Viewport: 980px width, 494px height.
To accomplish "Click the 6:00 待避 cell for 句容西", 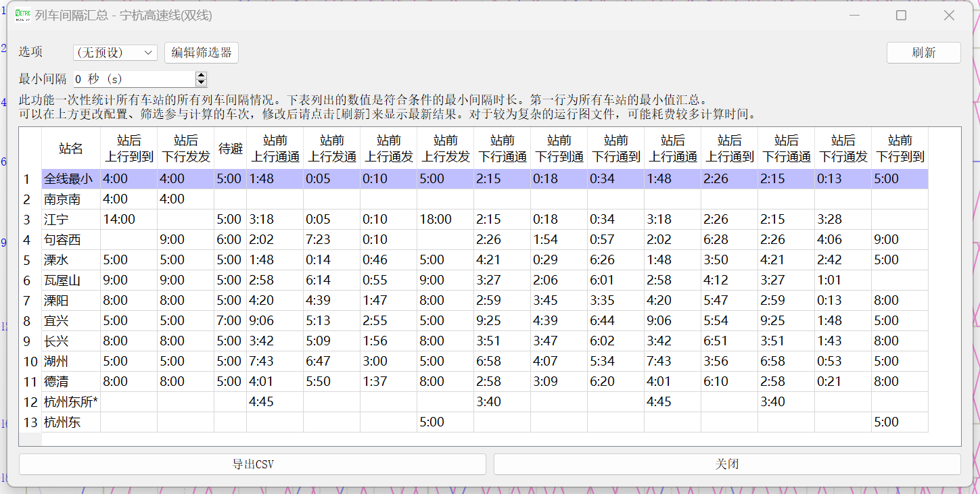I will tap(231, 240).
